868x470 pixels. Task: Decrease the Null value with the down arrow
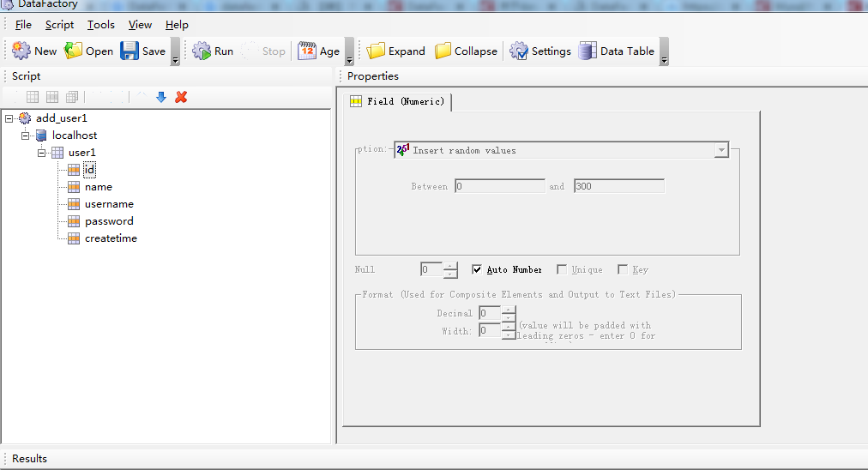point(450,274)
